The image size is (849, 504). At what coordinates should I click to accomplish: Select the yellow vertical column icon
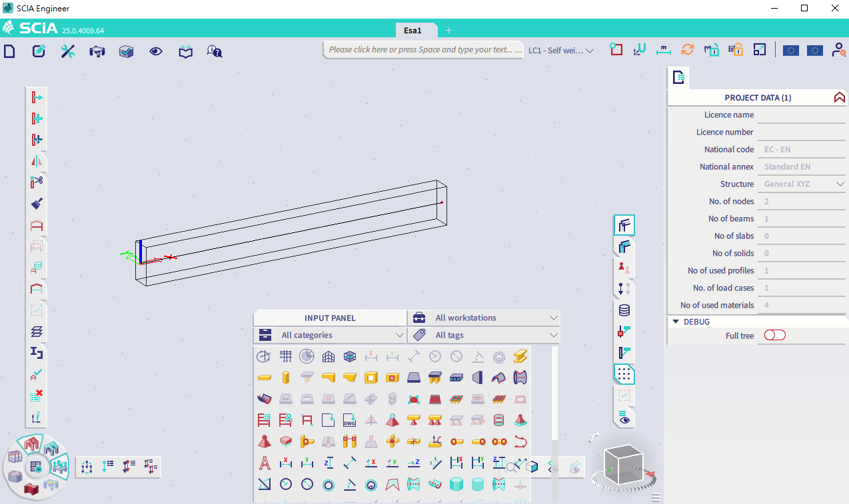coord(285,378)
